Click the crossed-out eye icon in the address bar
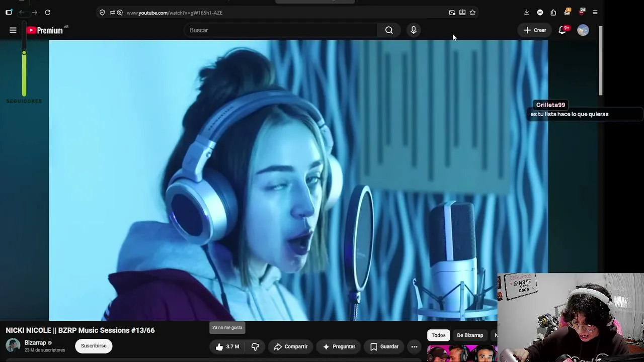644x362 pixels. pos(120,13)
